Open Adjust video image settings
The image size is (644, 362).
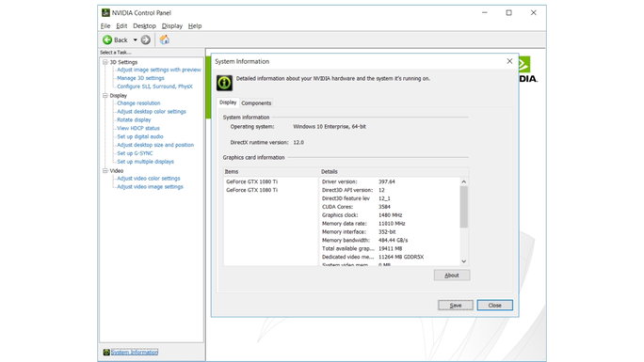[150, 186]
